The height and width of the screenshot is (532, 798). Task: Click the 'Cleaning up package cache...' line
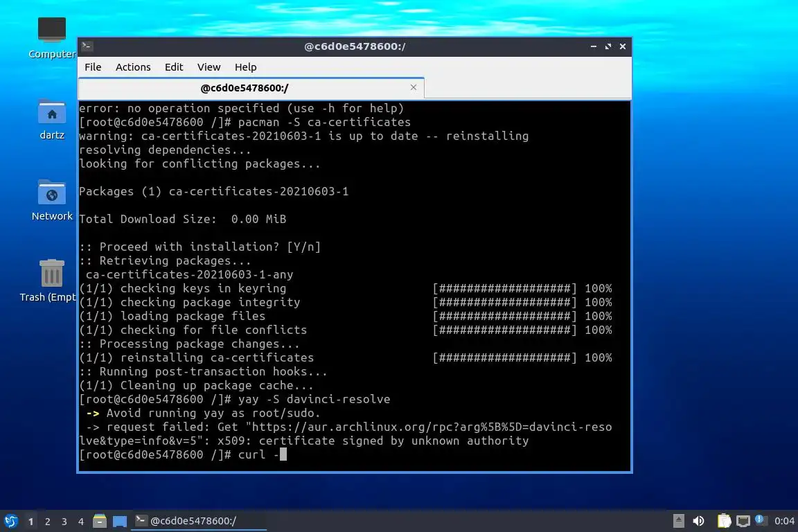197,385
